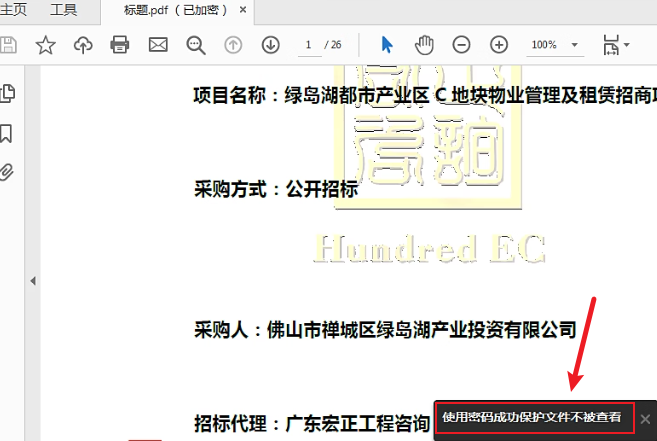Choose the selection arrow tool
The image size is (657, 441).
(387, 45)
